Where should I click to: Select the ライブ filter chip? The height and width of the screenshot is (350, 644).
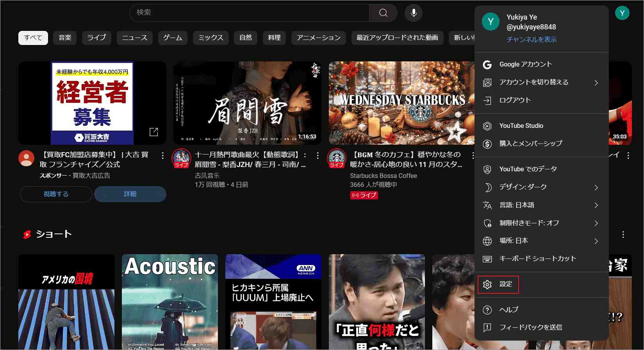point(96,38)
